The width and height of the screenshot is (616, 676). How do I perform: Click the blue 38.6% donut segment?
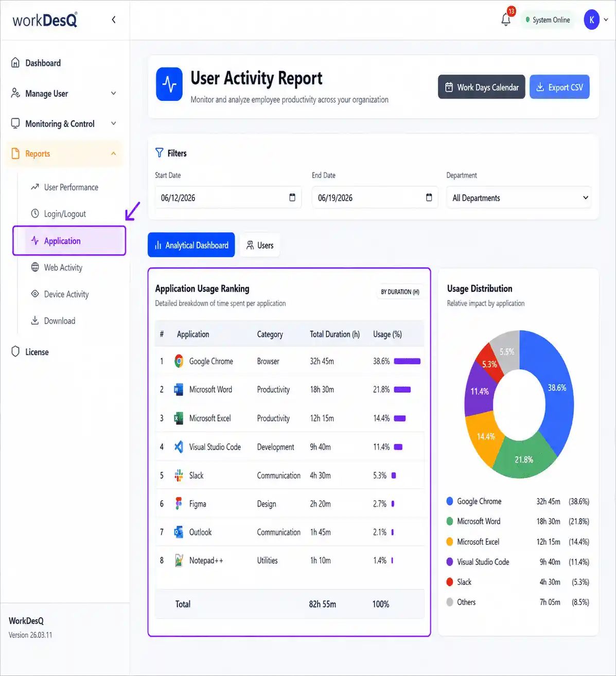557,388
